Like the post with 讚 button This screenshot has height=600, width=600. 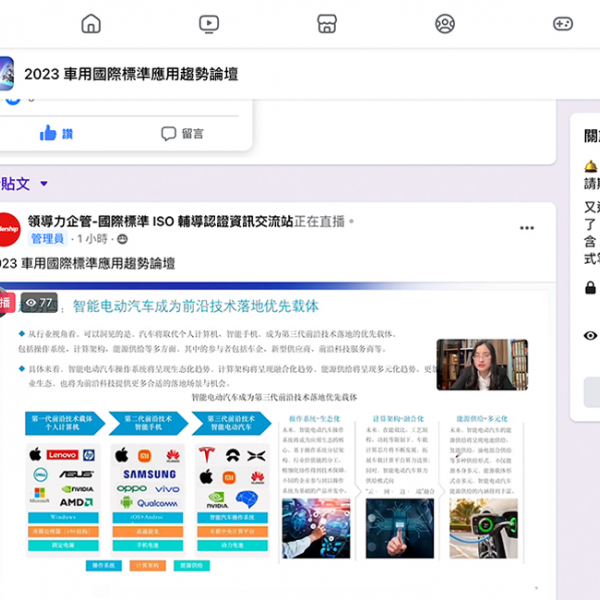pyautogui.click(x=56, y=133)
